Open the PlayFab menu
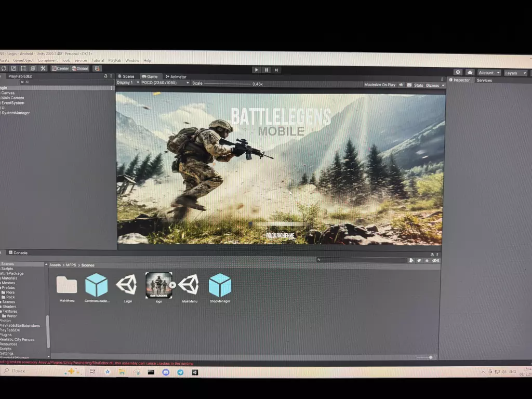The width and height of the screenshot is (532, 399). 115,61
